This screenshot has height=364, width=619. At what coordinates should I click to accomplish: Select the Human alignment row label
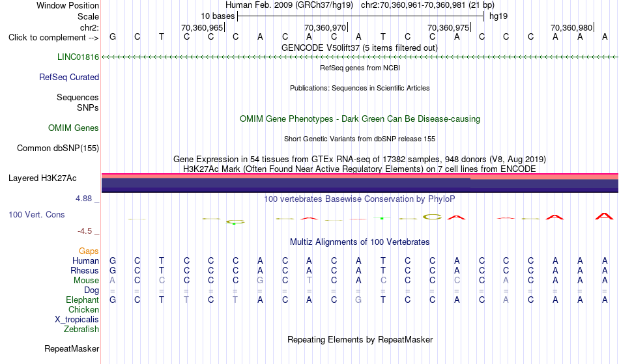coord(85,260)
